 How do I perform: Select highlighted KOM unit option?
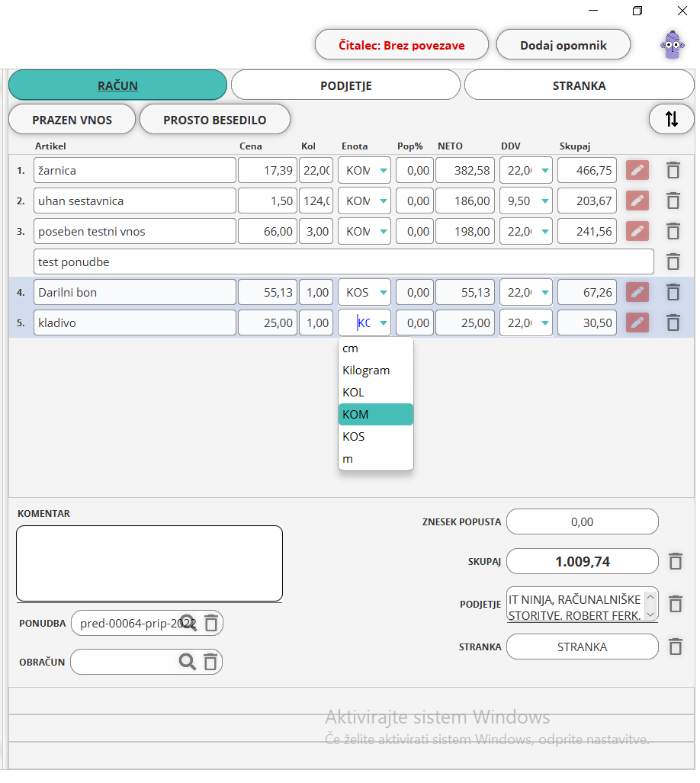pyautogui.click(x=375, y=414)
